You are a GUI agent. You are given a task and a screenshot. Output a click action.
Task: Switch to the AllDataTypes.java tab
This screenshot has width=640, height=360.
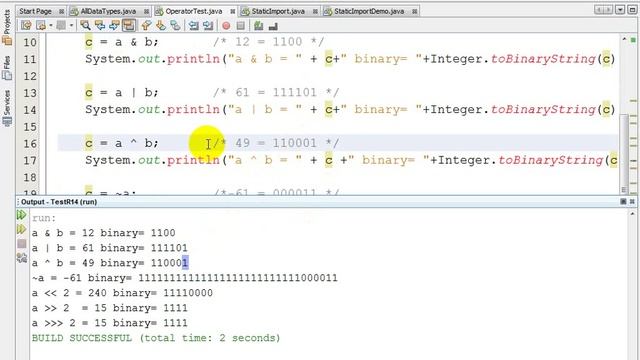coord(108,11)
